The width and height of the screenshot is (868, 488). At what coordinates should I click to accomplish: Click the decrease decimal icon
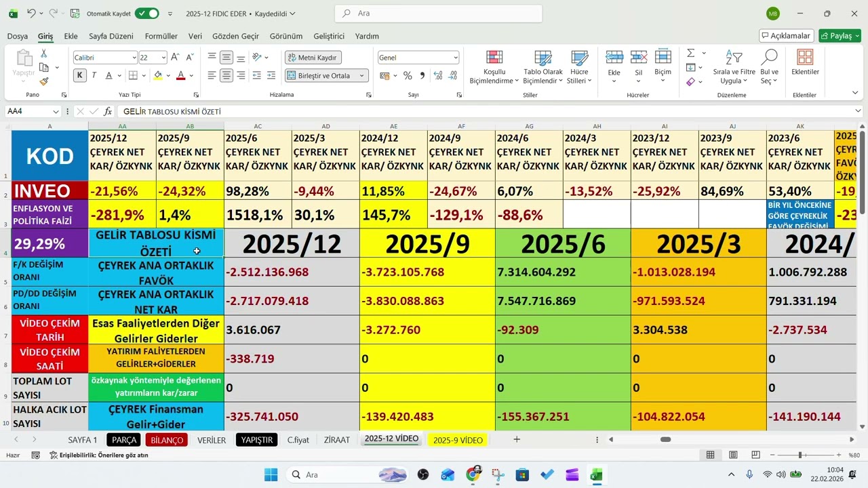coord(452,75)
